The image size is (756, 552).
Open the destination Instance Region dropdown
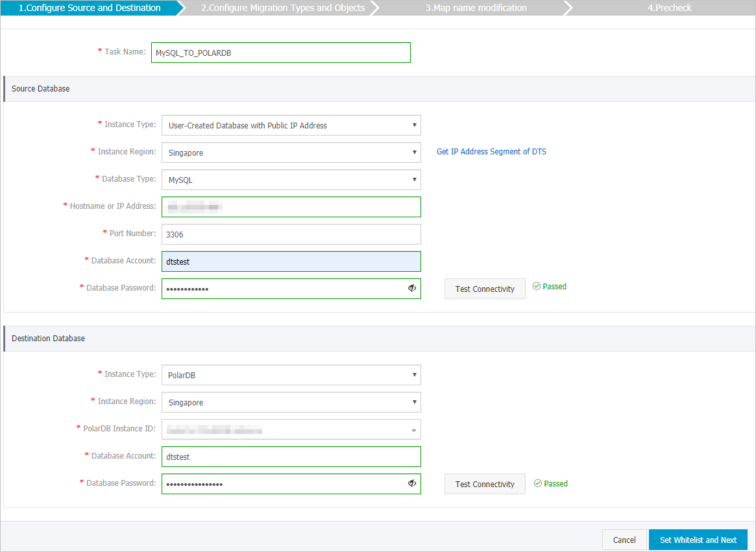[291, 402]
